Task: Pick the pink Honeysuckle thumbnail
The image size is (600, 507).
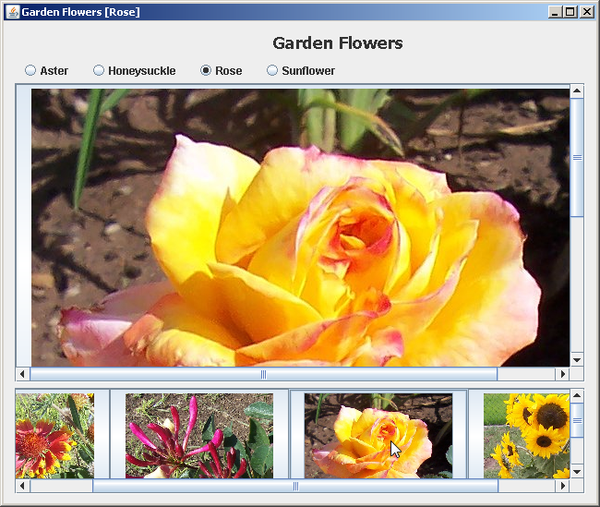Action: click(186, 435)
